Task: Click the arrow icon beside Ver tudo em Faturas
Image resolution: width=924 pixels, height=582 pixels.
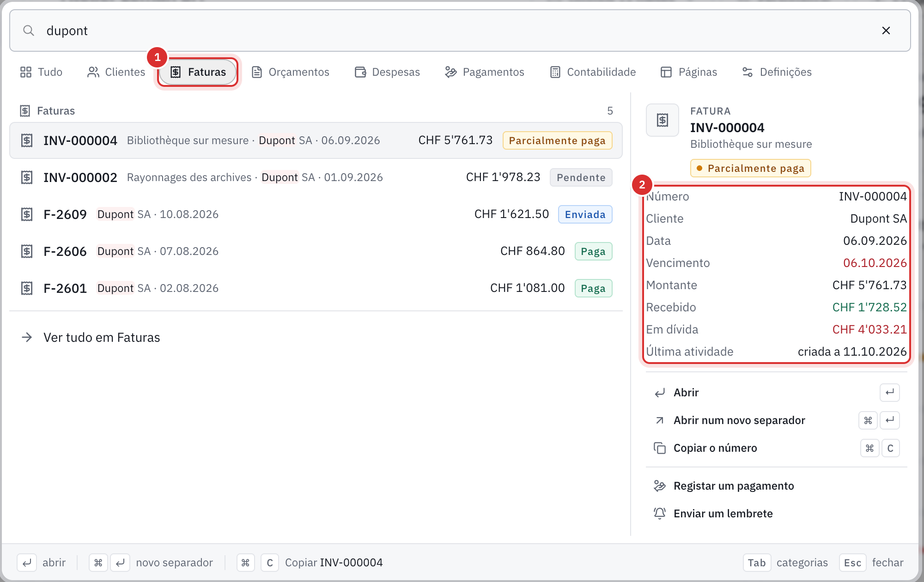Action: 27,337
